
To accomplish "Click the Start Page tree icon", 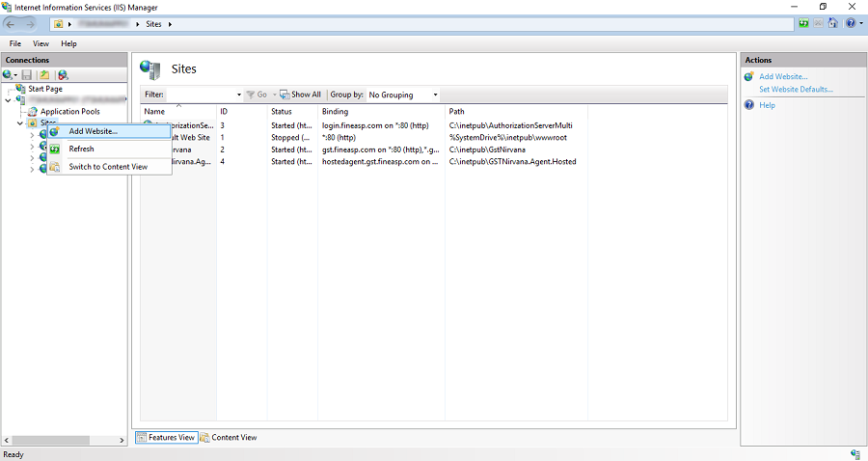I will tap(21, 89).
